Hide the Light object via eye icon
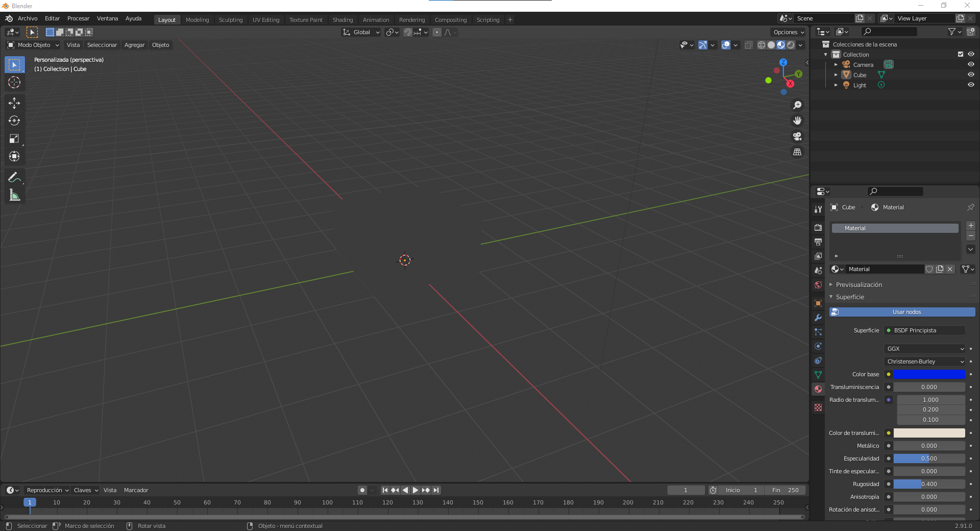This screenshot has width=980, height=531. pos(971,85)
